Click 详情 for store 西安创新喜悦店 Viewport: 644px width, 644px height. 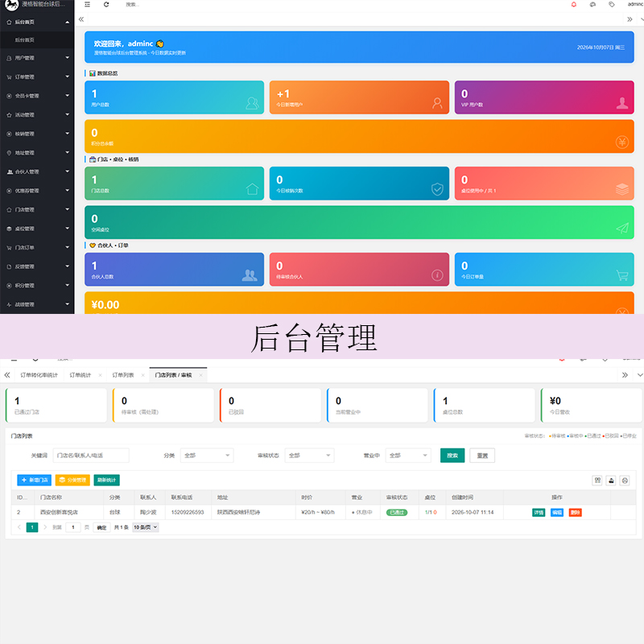pyautogui.click(x=539, y=513)
